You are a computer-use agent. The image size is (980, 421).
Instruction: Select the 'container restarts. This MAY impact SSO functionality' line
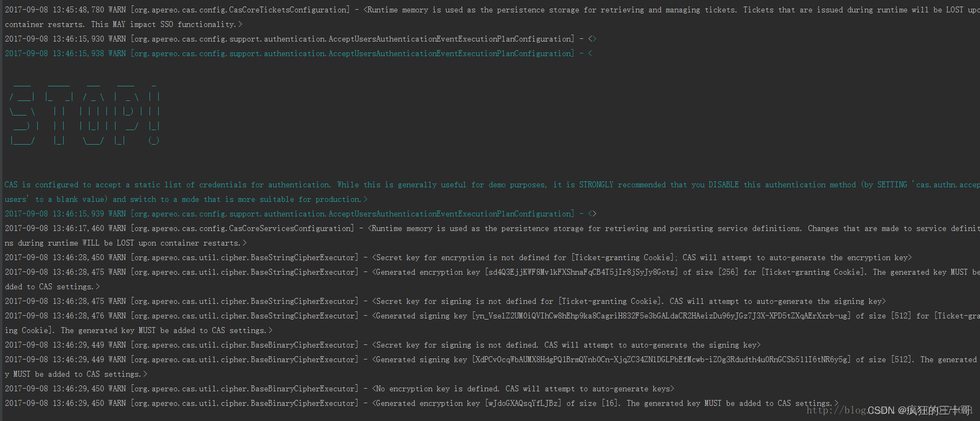point(123,24)
